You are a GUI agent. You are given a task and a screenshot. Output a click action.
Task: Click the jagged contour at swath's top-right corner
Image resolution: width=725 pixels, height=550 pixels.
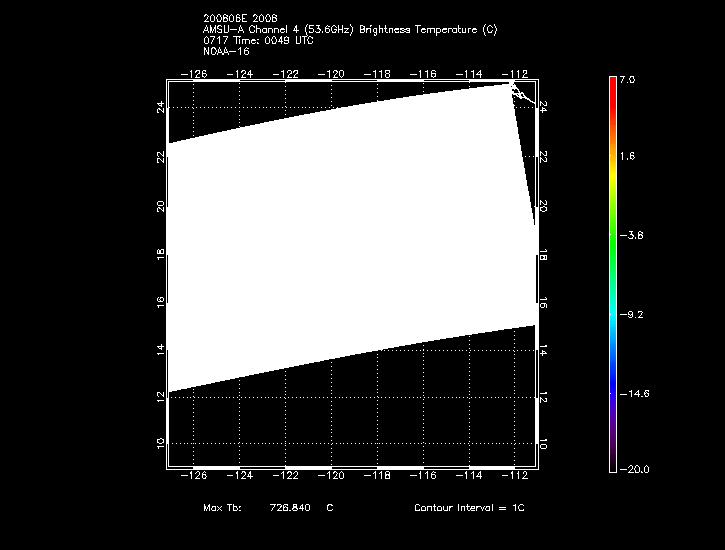click(519, 92)
